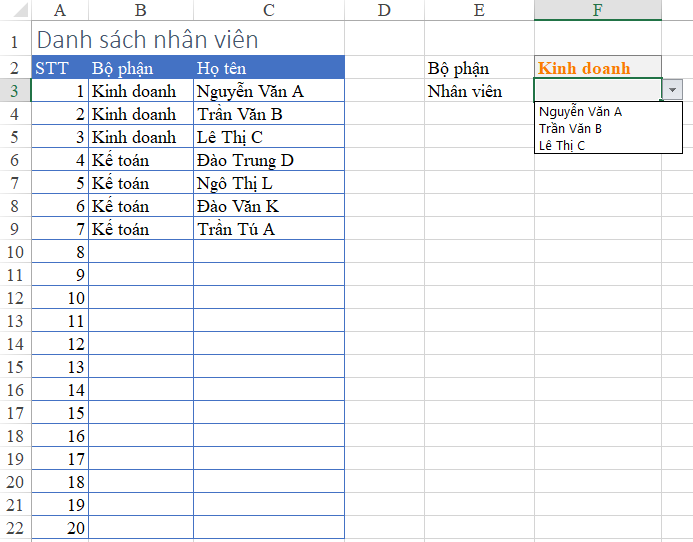This screenshot has height=542, width=693.
Task: Click STT cell containing 12
Action: click(60, 344)
